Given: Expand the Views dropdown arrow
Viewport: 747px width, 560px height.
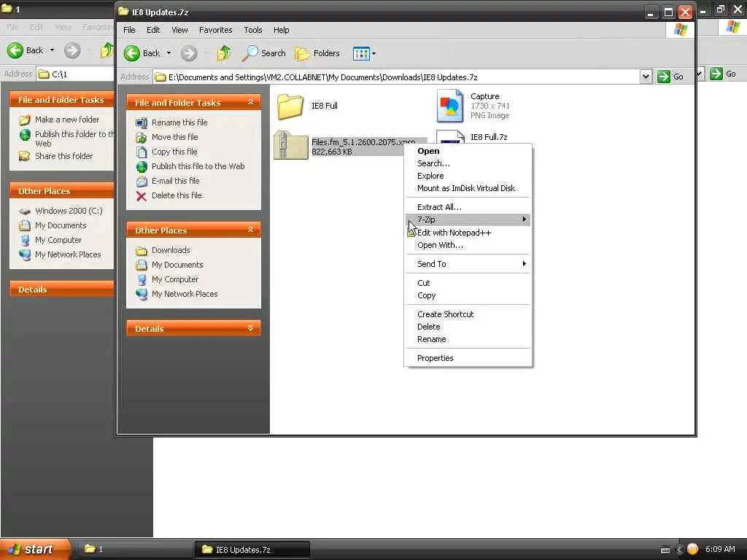Looking at the screenshot, I should pos(374,54).
